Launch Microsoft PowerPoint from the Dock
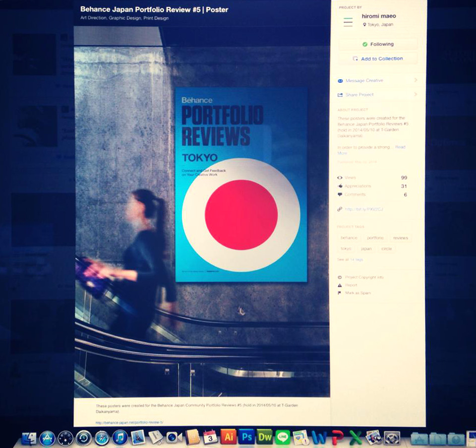The image size is (476, 448). (x=338, y=438)
